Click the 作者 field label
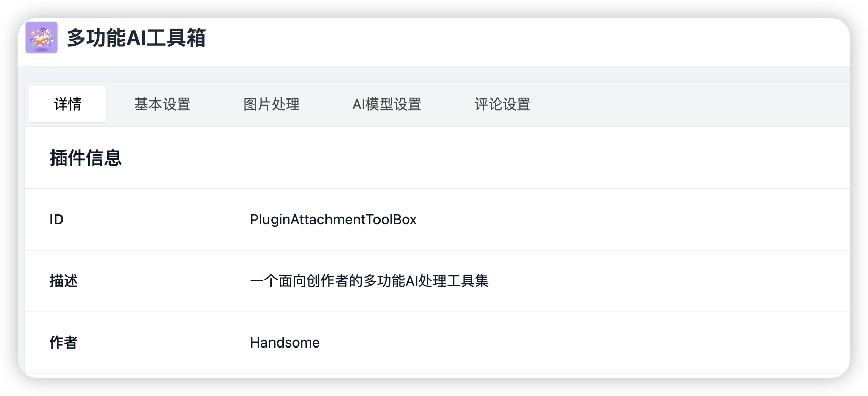Screen dimensions: 868x396 [64, 342]
